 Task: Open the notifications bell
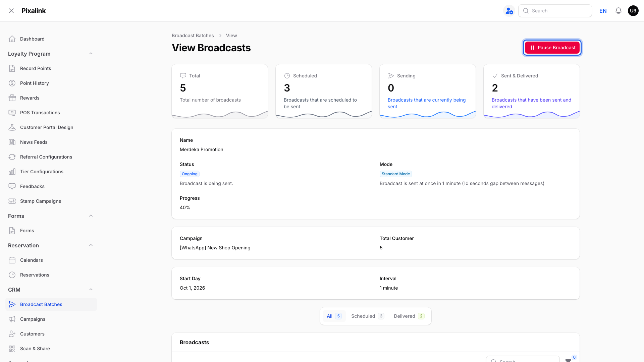click(x=619, y=11)
